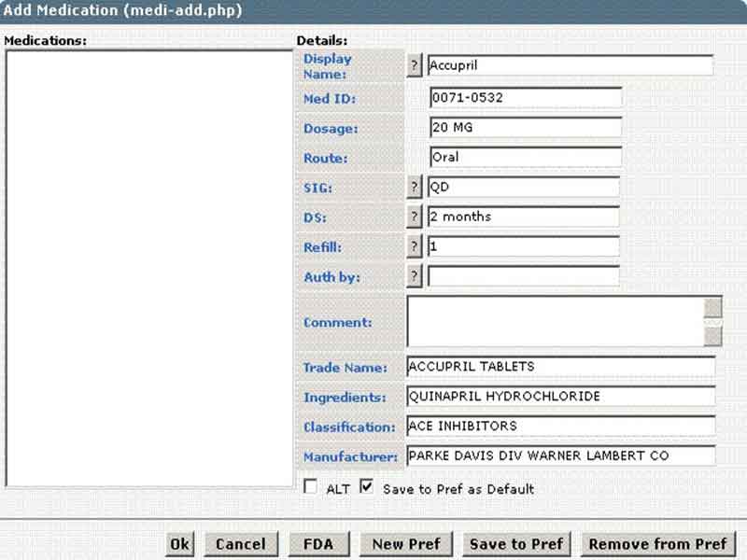The width and height of the screenshot is (747, 560).
Task: Click the DS question mark button
Action: (415, 217)
